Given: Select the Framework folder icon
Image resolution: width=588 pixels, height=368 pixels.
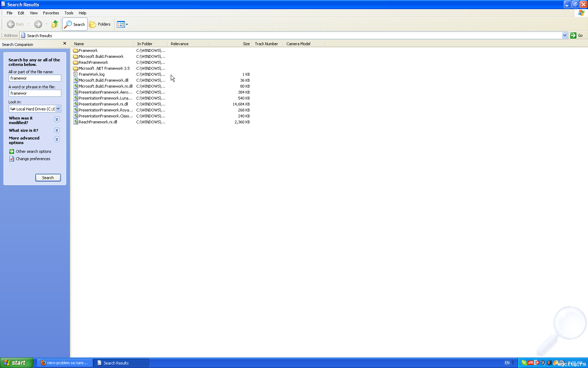Looking at the screenshot, I should pos(76,50).
